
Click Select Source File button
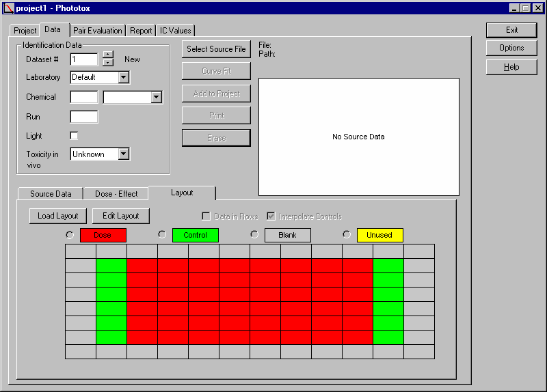pyautogui.click(x=216, y=49)
